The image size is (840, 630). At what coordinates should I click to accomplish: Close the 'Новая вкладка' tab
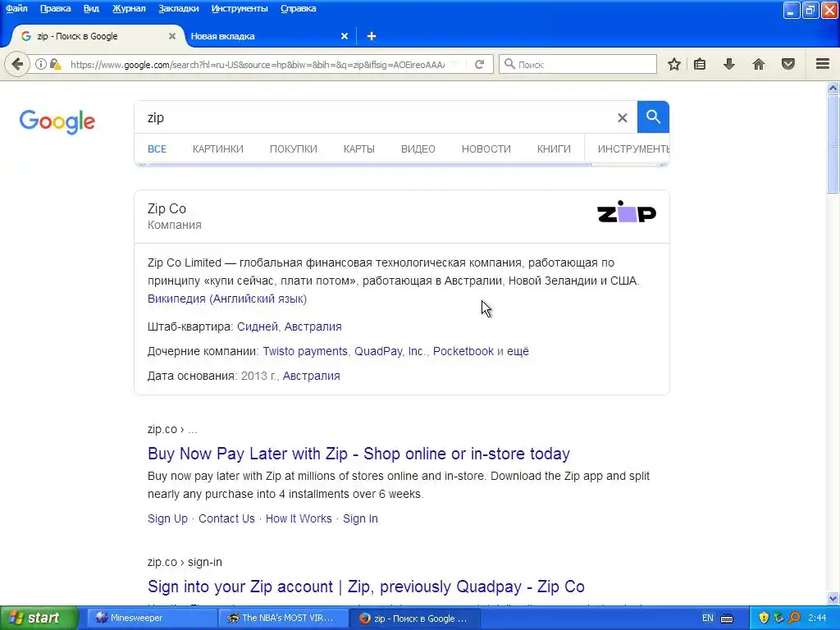(x=345, y=36)
